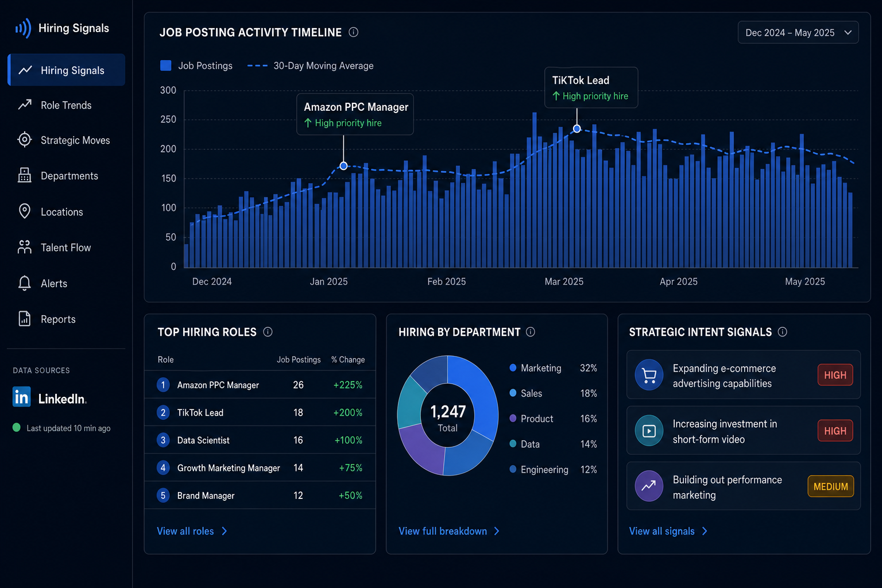Click the shopping cart icon for e-commerce signal
882x588 pixels.
tap(649, 375)
